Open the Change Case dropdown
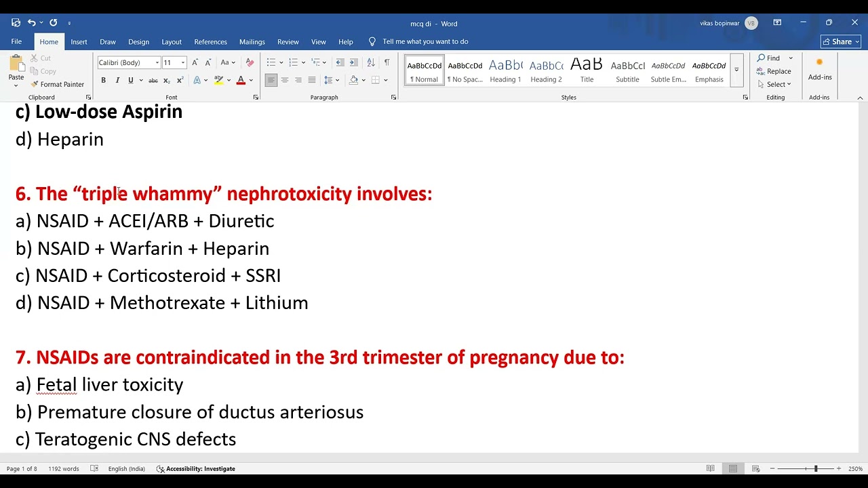Image resolution: width=868 pixels, height=488 pixels. 227,62
